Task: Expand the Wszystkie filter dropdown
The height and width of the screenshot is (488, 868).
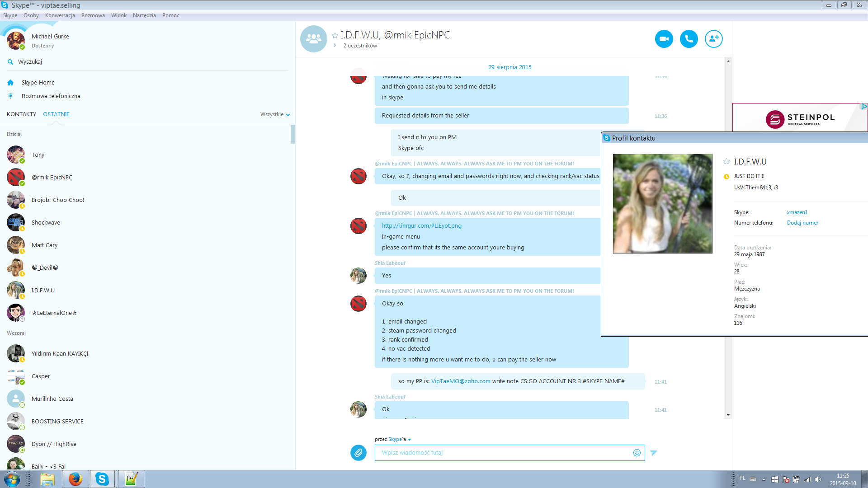Action: click(x=275, y=114)
